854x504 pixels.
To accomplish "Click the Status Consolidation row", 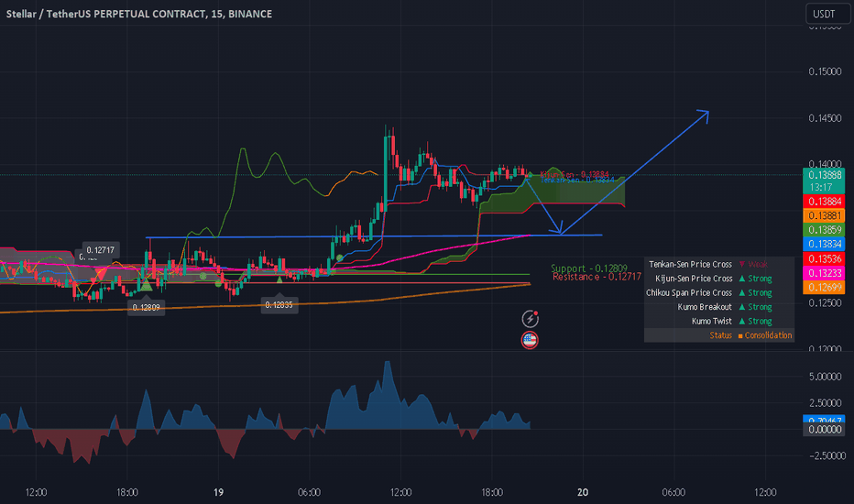I will coord(719,335).
